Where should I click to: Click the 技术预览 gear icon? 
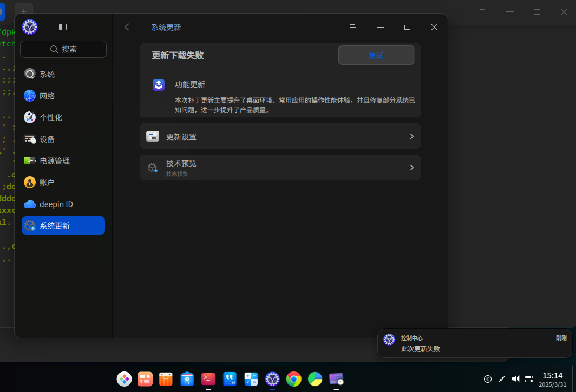153,168
